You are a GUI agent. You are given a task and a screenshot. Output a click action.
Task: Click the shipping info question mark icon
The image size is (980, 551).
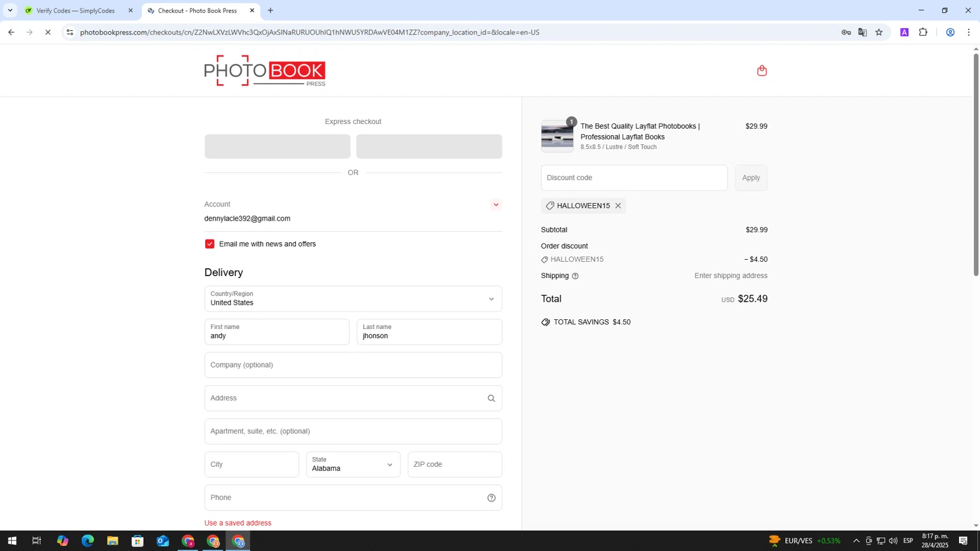(575, 276)
